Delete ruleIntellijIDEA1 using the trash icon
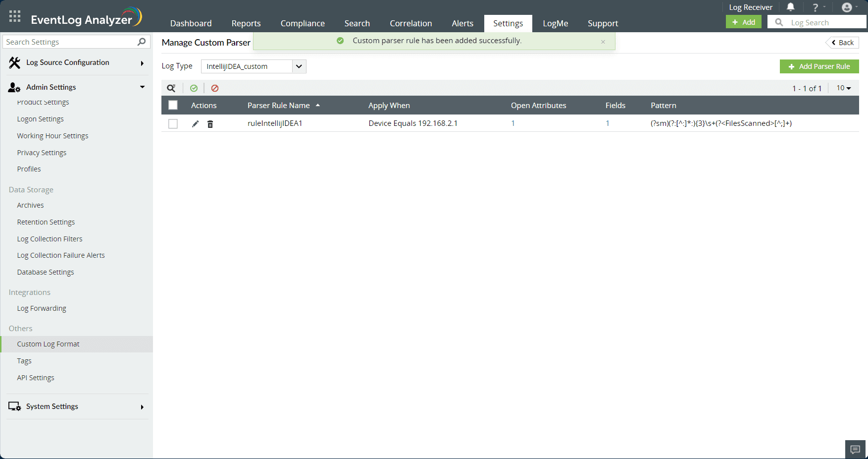Screen dimensions: 868x459 (x=210, y=123)
